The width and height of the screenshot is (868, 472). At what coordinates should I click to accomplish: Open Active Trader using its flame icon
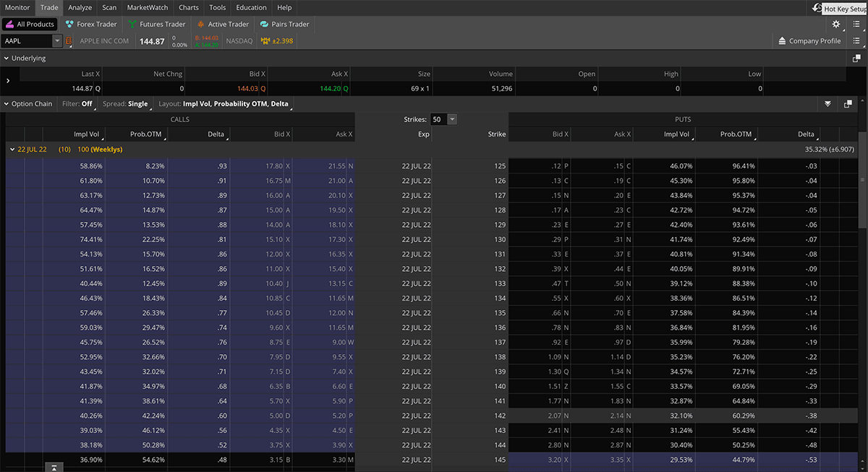(x=203, y=23)
